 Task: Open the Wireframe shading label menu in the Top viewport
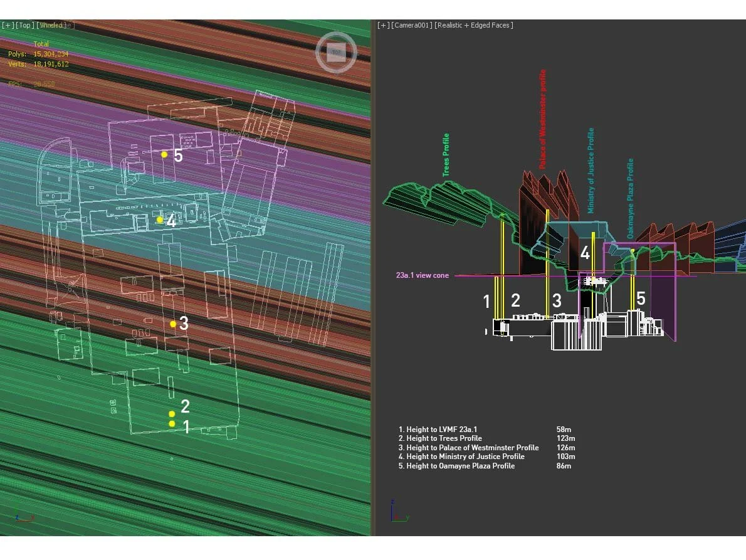point(55,25)
